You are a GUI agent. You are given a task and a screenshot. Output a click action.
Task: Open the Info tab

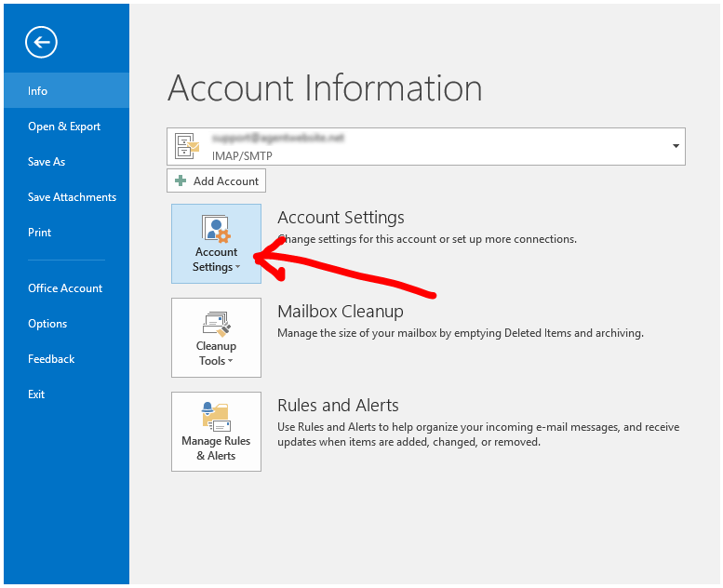[66, 90]
